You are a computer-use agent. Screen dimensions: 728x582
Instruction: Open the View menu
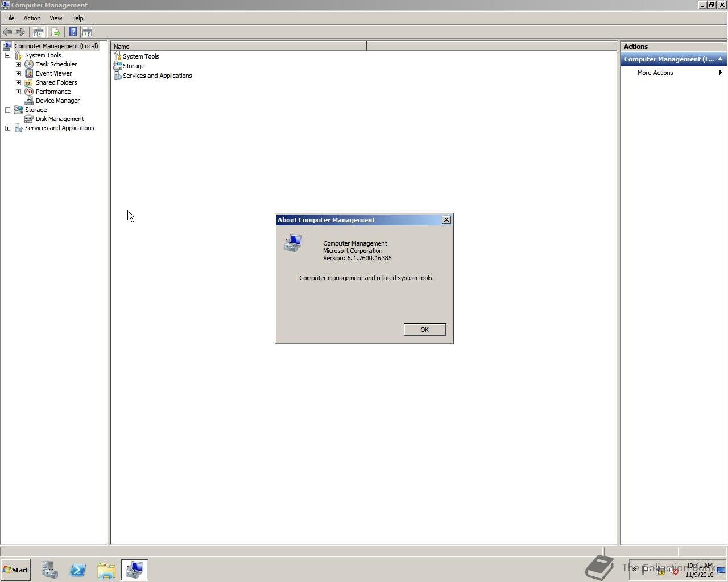56,18
